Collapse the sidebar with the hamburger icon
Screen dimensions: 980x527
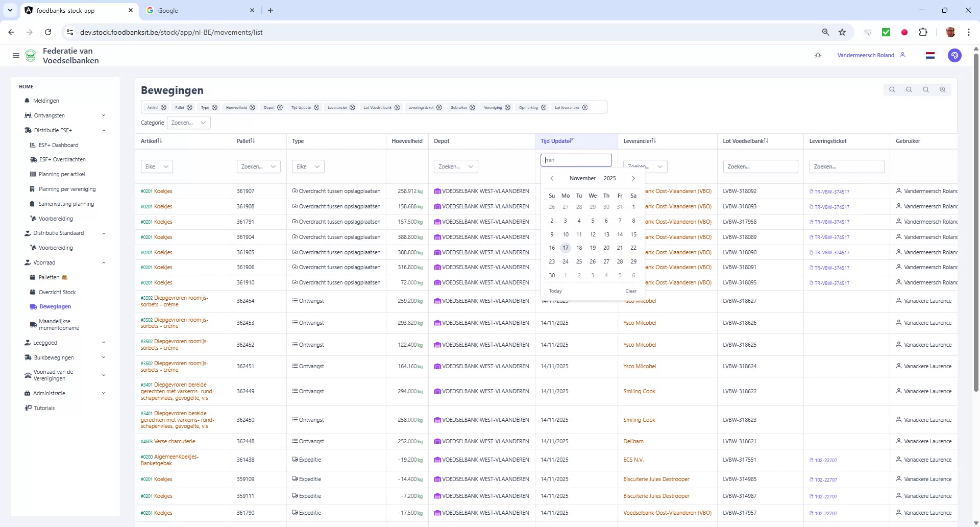coord(16,55)
